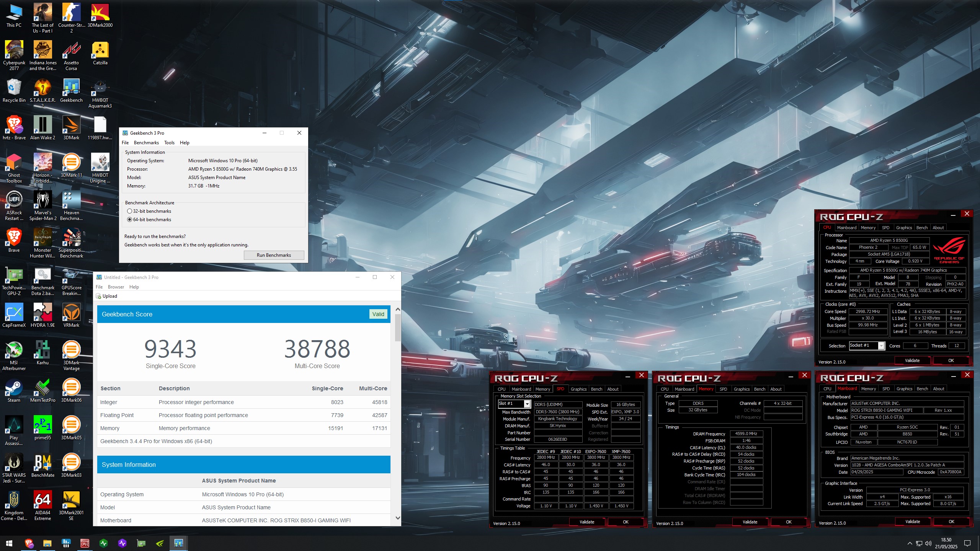Switch to SPD tab in CPU-Z Memory window
The width and height of the screenshot is (980, 551).
[x=723, y=389]
